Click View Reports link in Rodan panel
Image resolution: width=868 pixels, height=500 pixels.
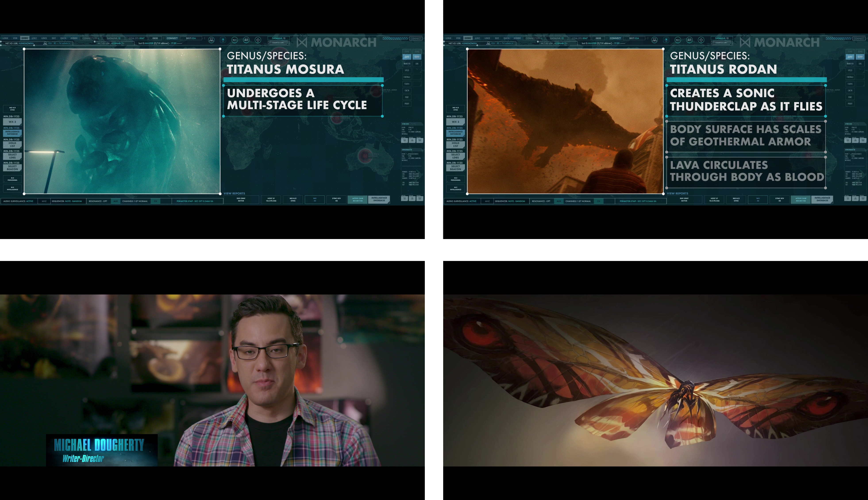[x=677, y=193]
